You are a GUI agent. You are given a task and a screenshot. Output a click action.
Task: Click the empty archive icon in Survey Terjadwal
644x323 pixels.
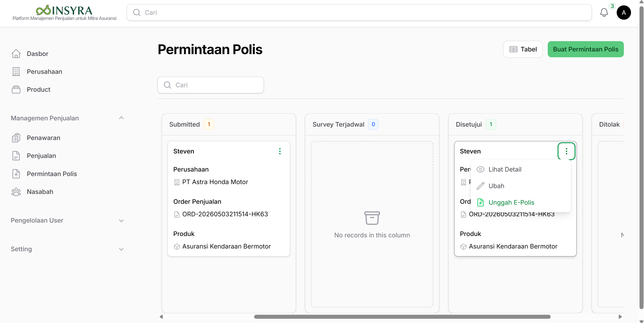(x=372, y=218)
